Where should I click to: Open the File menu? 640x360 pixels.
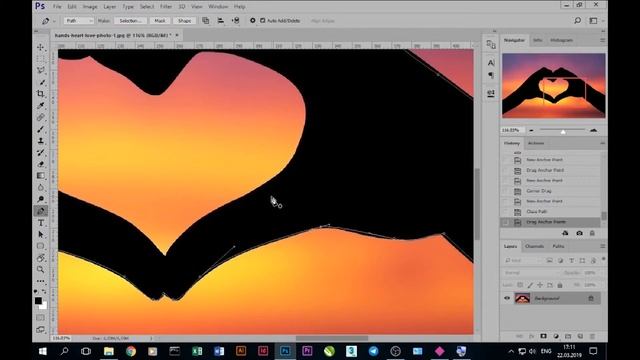coord(57,7)
